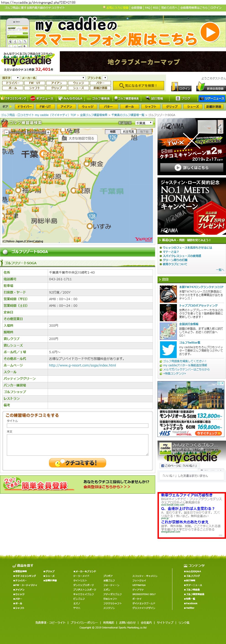This screenshot has height=644, width=226.
Task: Open 試打情報 menu item
Action: pyautogui.click(x=155, y=98)
